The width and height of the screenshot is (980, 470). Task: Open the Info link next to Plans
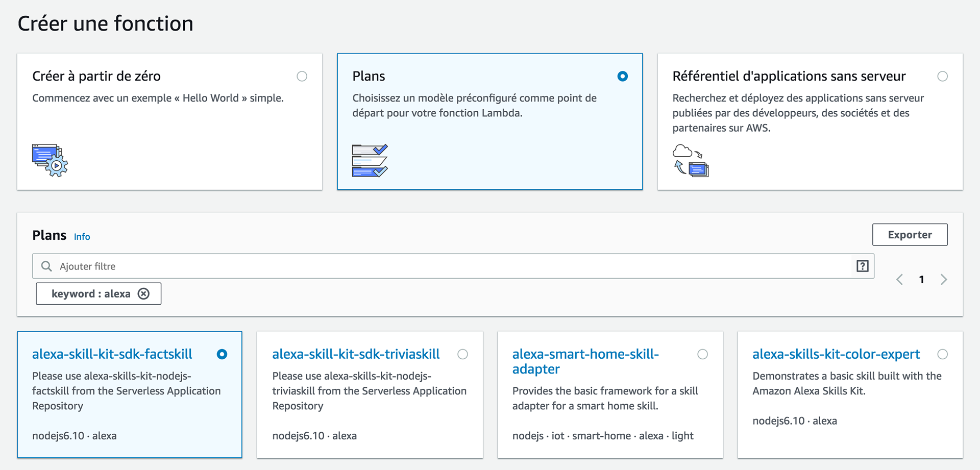click(82, 237)
